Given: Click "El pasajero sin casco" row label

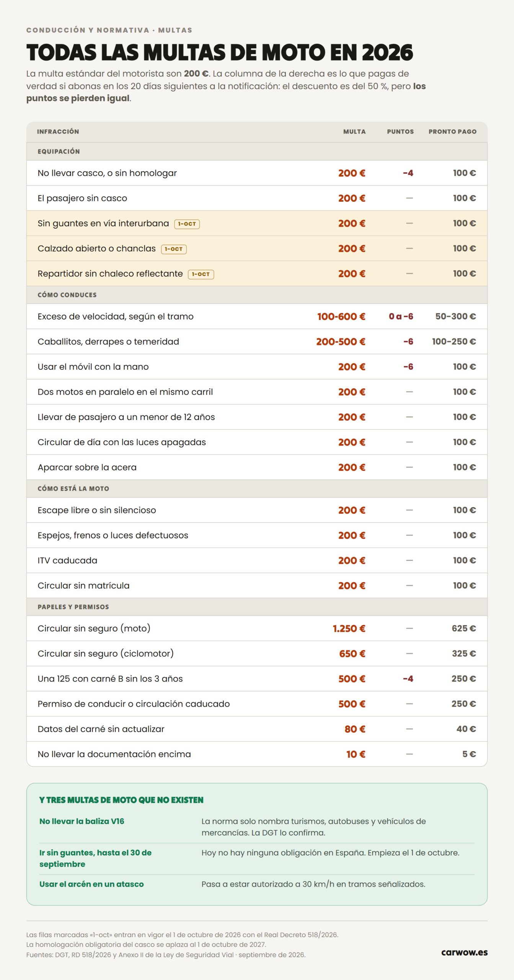Looking at the screenshot, I should pos(82,198).
